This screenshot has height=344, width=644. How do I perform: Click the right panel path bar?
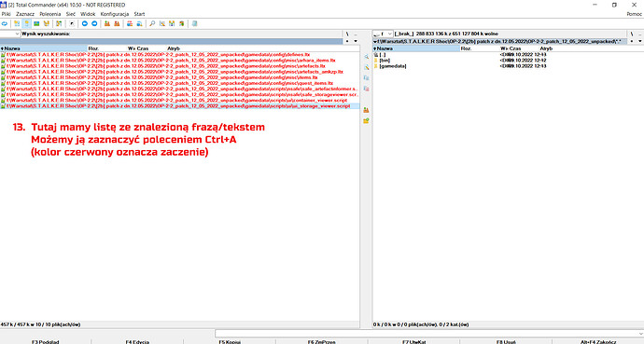[x=499, y=41]
